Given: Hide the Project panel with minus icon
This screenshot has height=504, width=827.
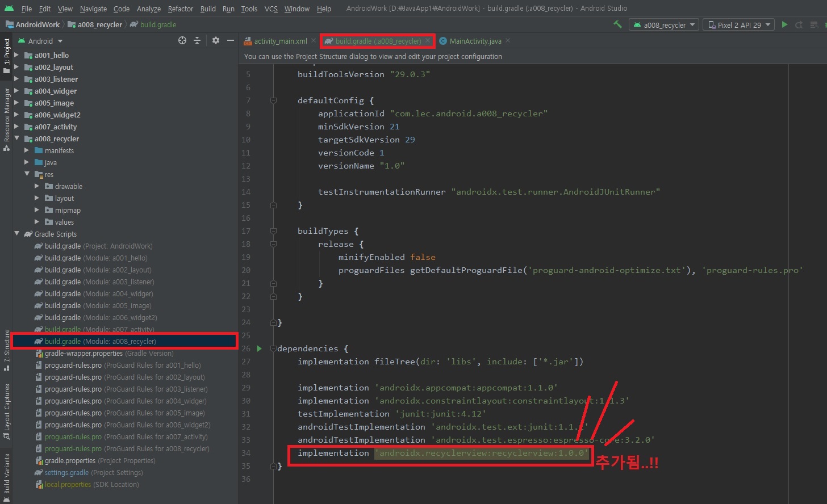Looking at the screenshot, I should point(231,40).
